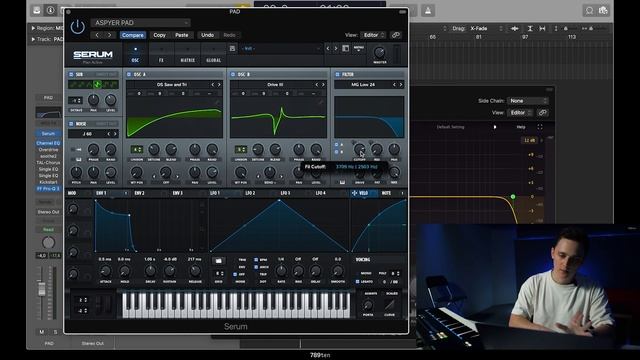Image resolution: width=640 pixels, height=360 pixels.
Task: Open the OS Saw and Tri wavetable menu
Action: pyautogui.click(x=171, y=84)
